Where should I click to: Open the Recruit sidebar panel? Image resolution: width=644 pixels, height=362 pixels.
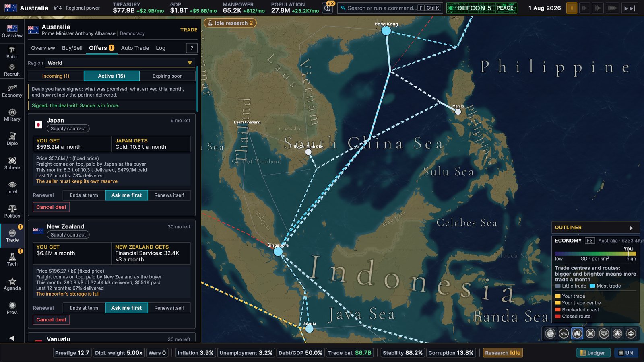pyautogui.click(x=12, y=70)
